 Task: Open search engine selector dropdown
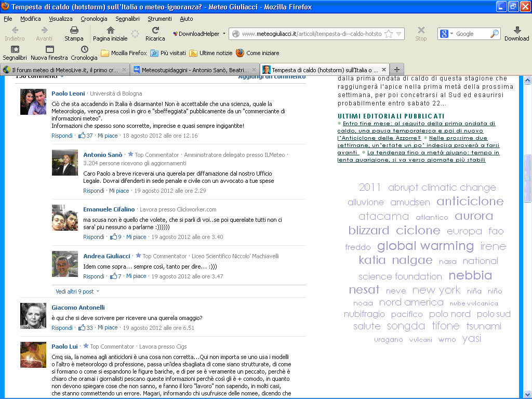point(451,34)
